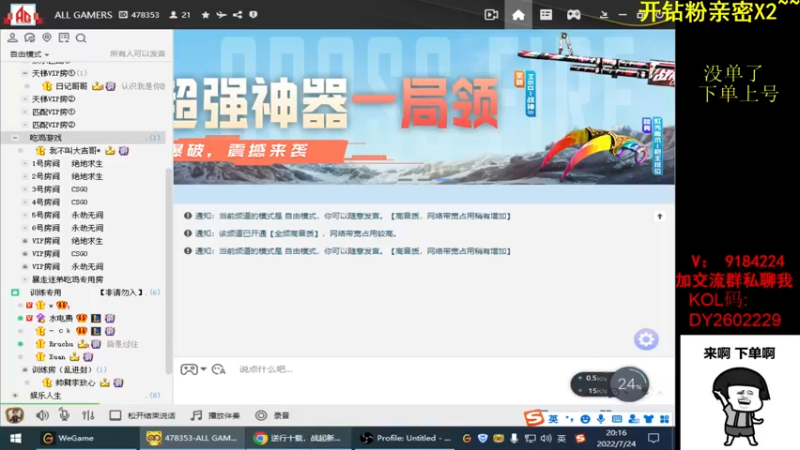Select the 暴走连弟吃鸡专用房 channel
Image resolution: width=800 pixels, height=450 pixels.
pos(67,280)
